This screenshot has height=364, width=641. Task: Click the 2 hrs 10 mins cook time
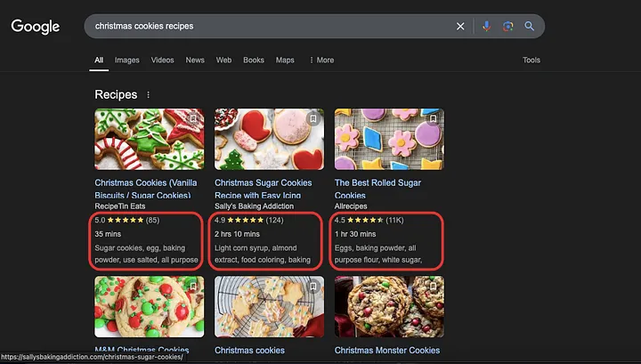[x=237, y=234]
